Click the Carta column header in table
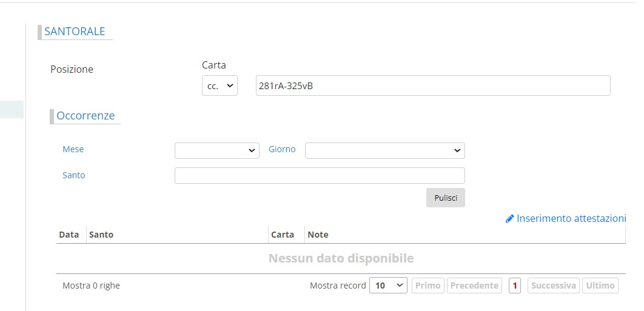The width and height of the screenshot is (644, 311). coord(283,235)
